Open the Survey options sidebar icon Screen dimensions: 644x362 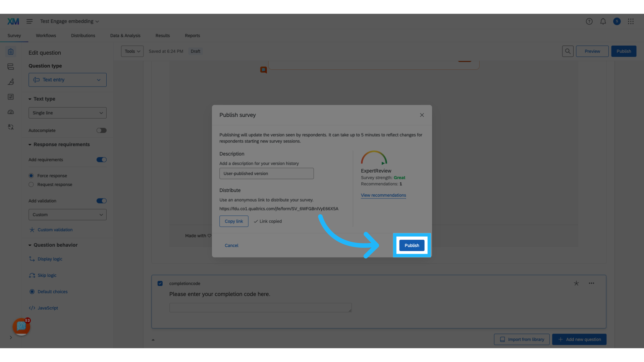click(x=11, y=97)
